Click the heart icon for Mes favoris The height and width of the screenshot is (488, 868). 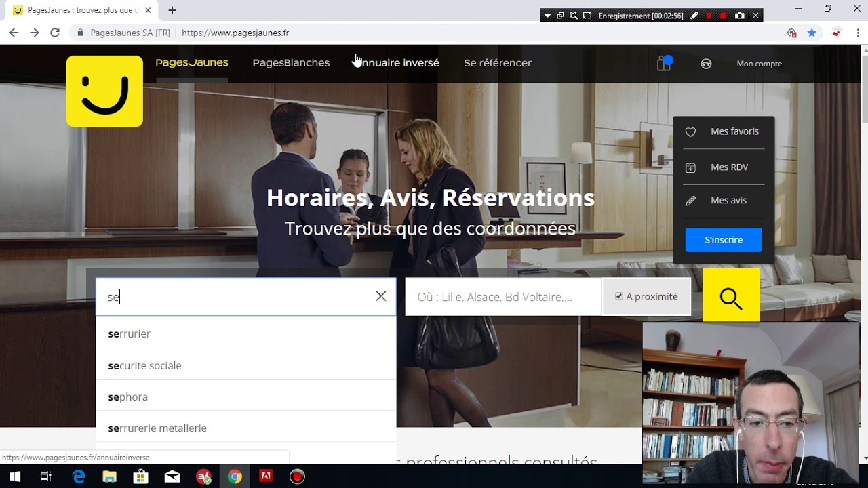point(690,132)
